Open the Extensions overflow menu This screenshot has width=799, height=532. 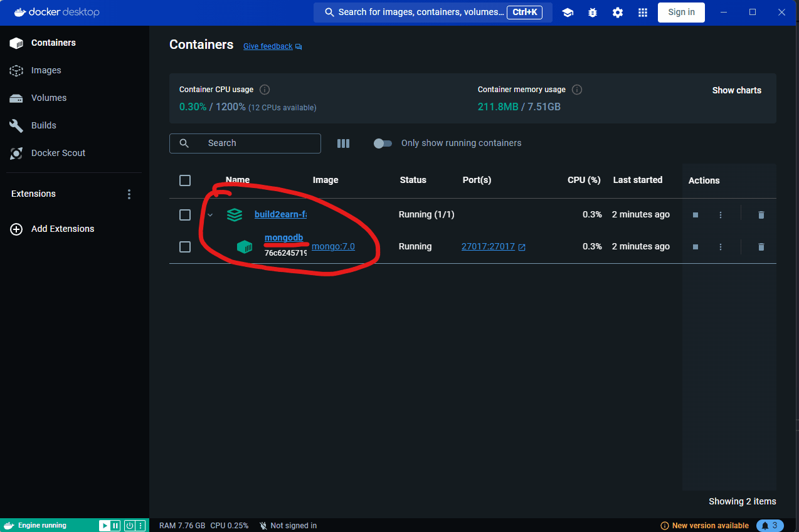coord(129,194)
